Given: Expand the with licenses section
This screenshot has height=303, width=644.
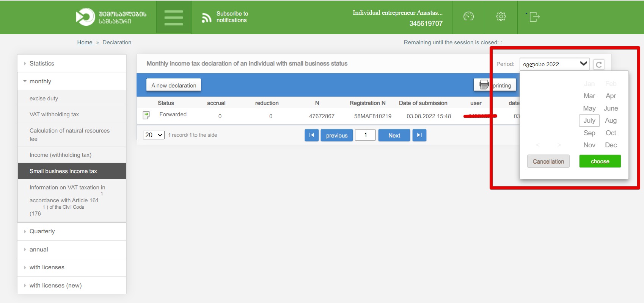Looking at the screenshot, I should point(72,267).
